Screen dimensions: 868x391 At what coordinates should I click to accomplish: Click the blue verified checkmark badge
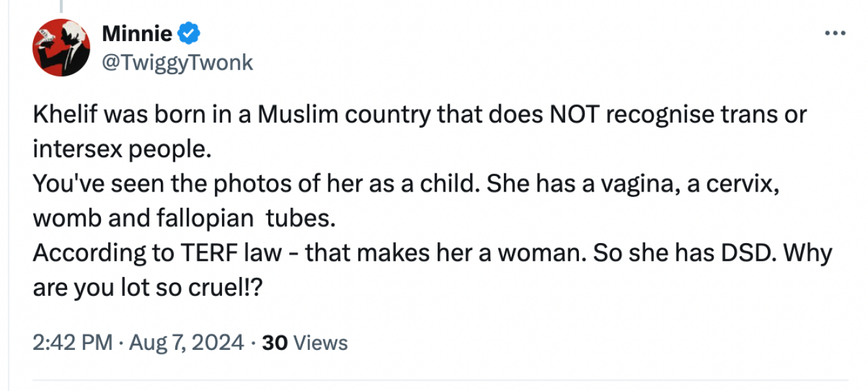[x=189, y=33]
